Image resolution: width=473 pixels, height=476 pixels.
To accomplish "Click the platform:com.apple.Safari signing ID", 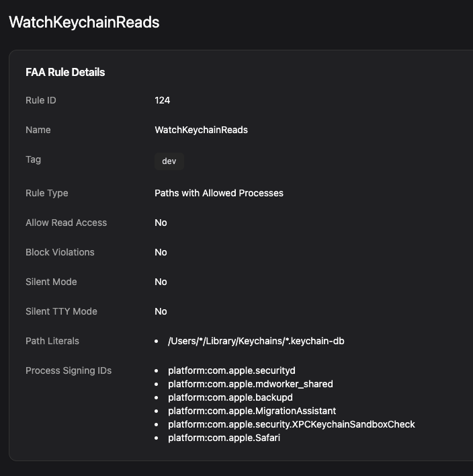I will 224,438.
